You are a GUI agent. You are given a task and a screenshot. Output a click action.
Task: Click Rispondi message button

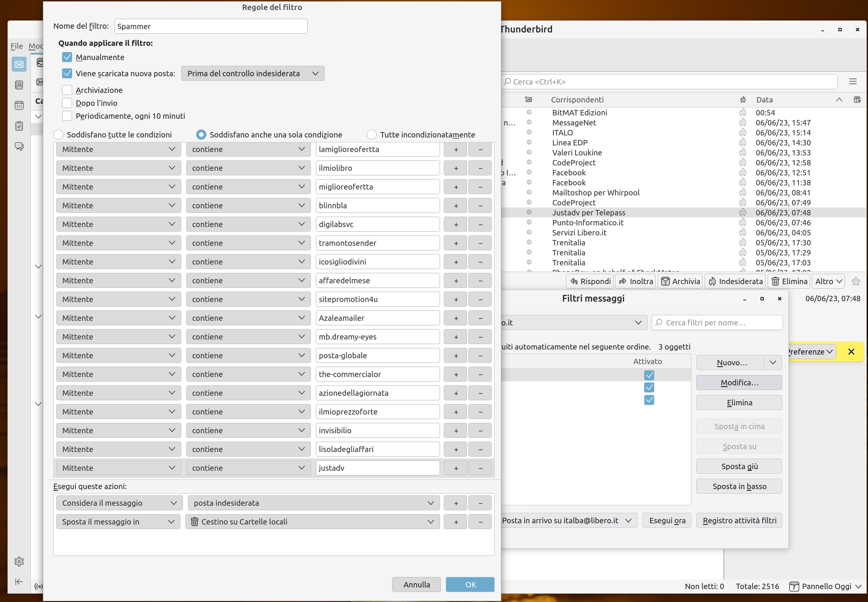click(x=590, y=282)
